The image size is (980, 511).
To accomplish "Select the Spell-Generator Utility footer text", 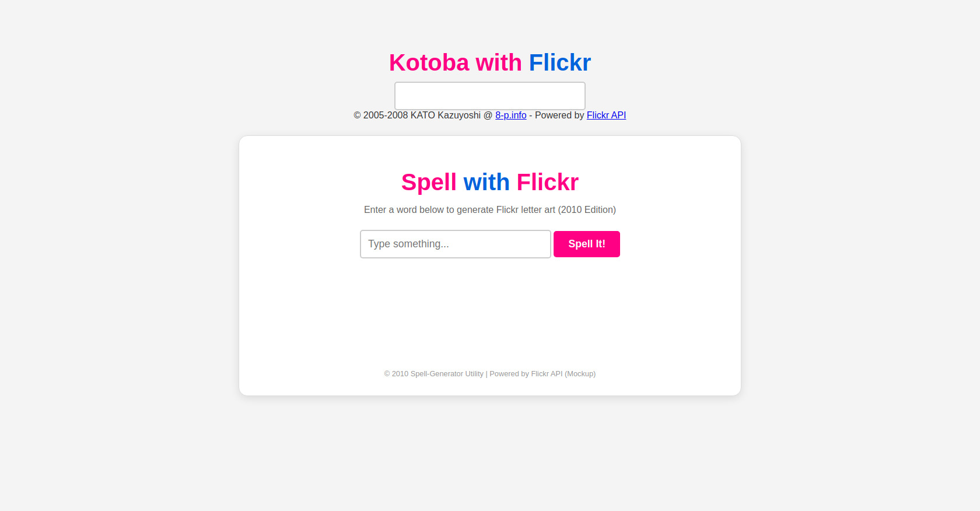I will click(446, 373).
